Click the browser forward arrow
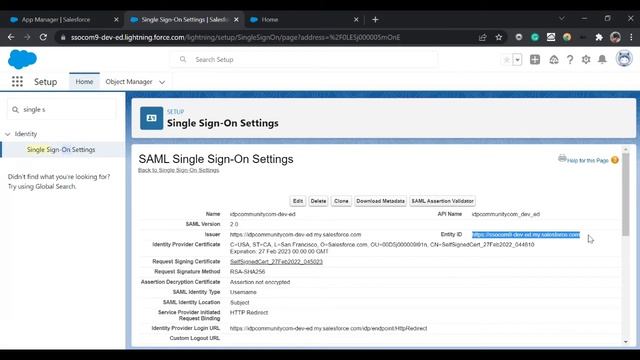Viewport: 640px width, 360px height. click(27, 37)
